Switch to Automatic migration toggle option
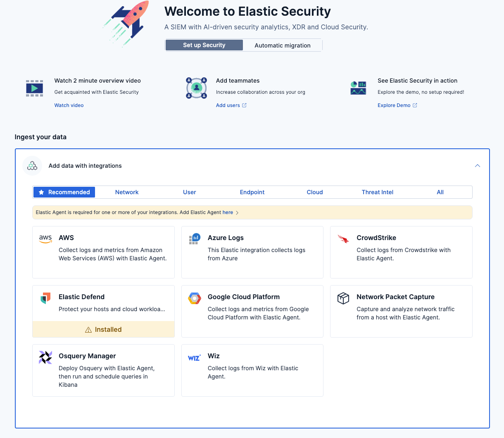The width and height of the screenshot is (504, 438). coord(283,45)
